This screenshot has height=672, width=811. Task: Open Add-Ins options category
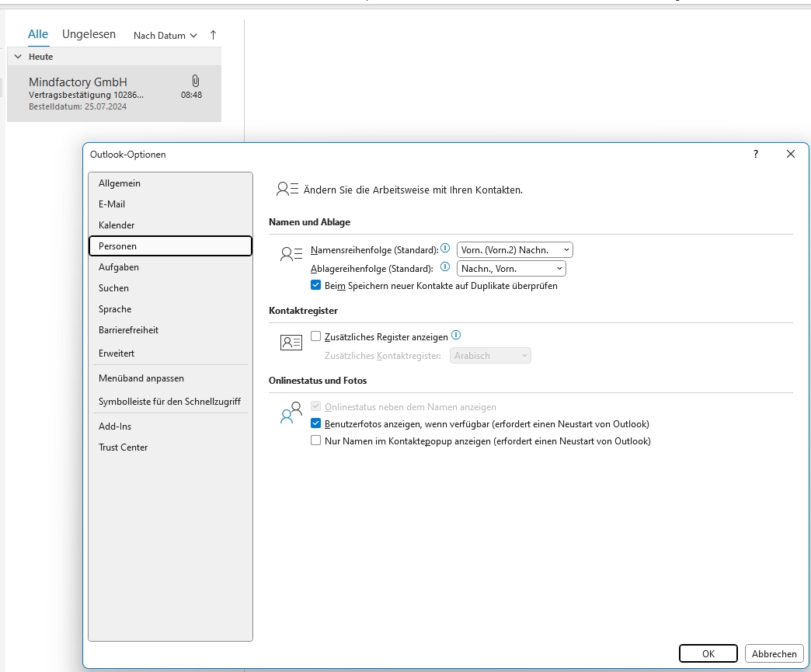(170, 427)
